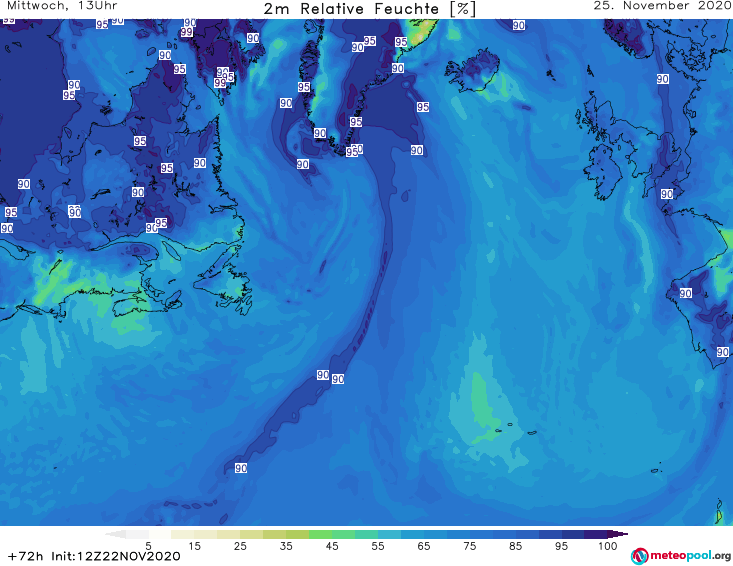Screen dimensions: 733x566
Task: Pick the dark purple arrow end of colorbar
Action: point(618,534)
